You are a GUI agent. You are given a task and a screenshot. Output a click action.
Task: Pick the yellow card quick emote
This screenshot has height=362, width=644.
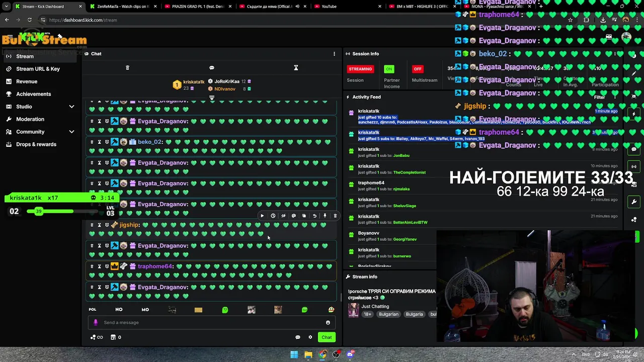[x=198, y=310]
